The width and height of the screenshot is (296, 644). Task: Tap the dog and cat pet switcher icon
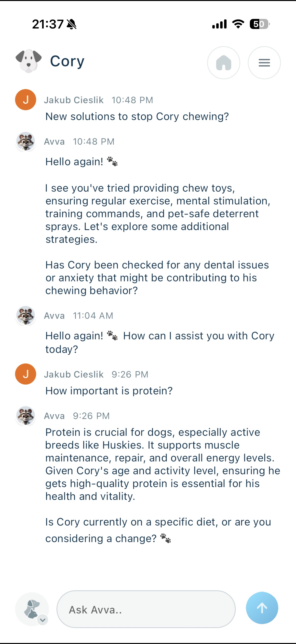point(32,608)
